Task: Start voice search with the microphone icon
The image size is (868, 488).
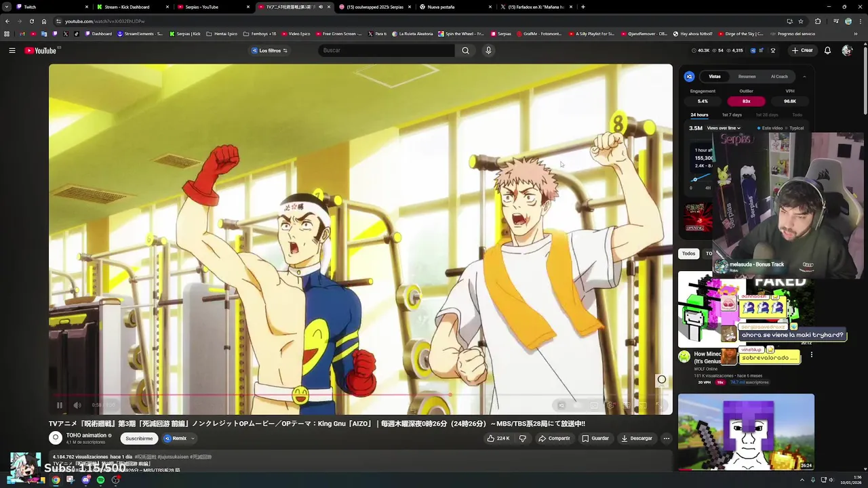Action: pos(488,50)
